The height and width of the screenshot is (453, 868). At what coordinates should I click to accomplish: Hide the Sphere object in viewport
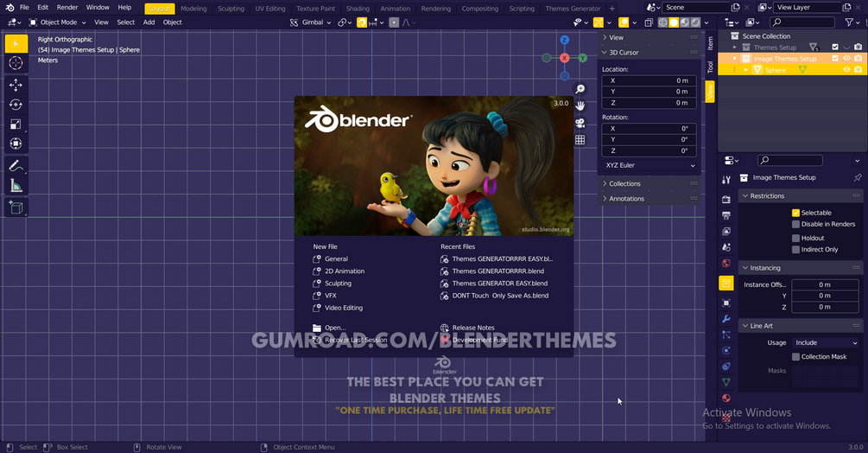pyautogui.click(x=846, y=69)
